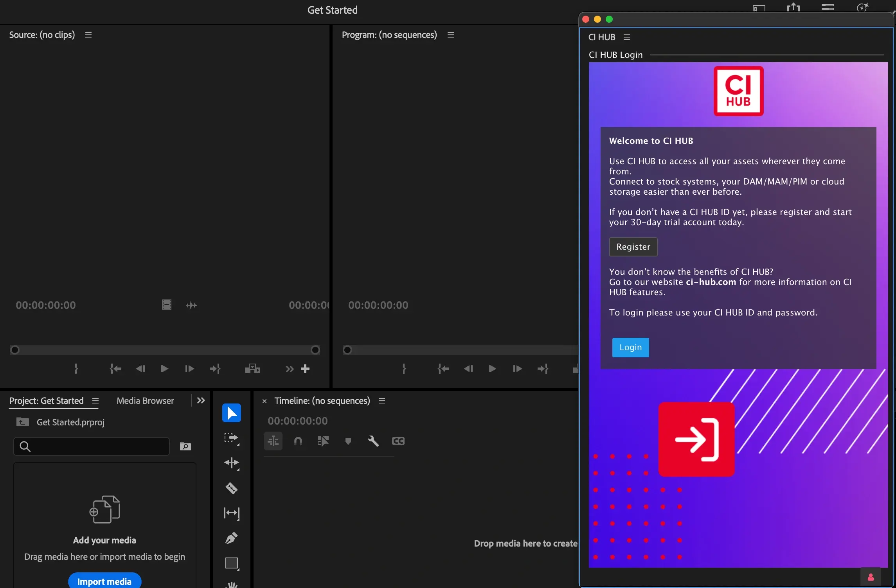Select the Razor tool
This screenshot has height=588, width=896.
tap(232, 488)
